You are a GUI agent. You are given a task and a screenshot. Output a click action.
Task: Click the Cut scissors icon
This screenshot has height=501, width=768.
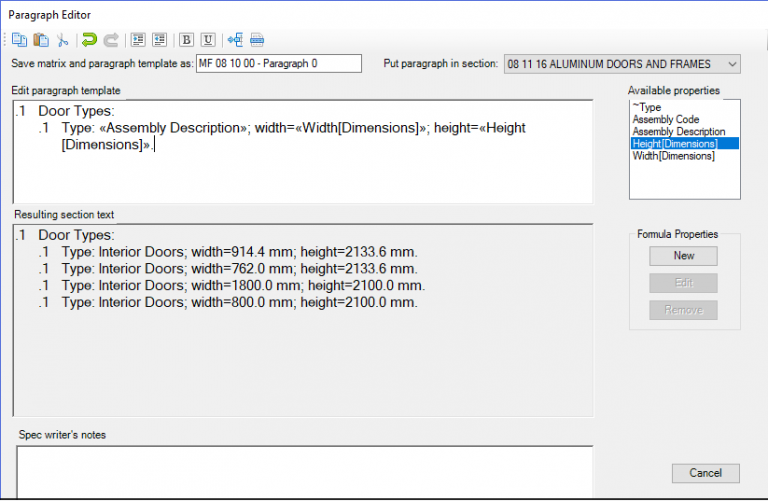pos(62,40)
